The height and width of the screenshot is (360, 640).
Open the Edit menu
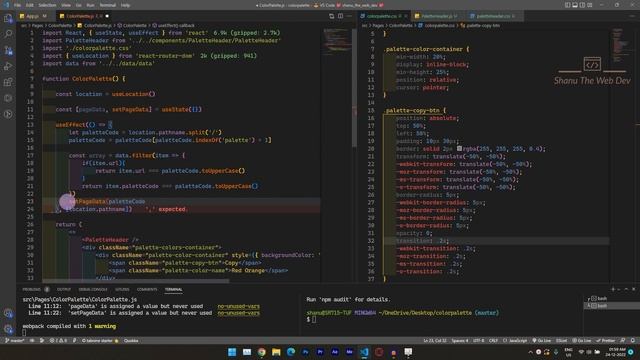[x=30, y=5]
